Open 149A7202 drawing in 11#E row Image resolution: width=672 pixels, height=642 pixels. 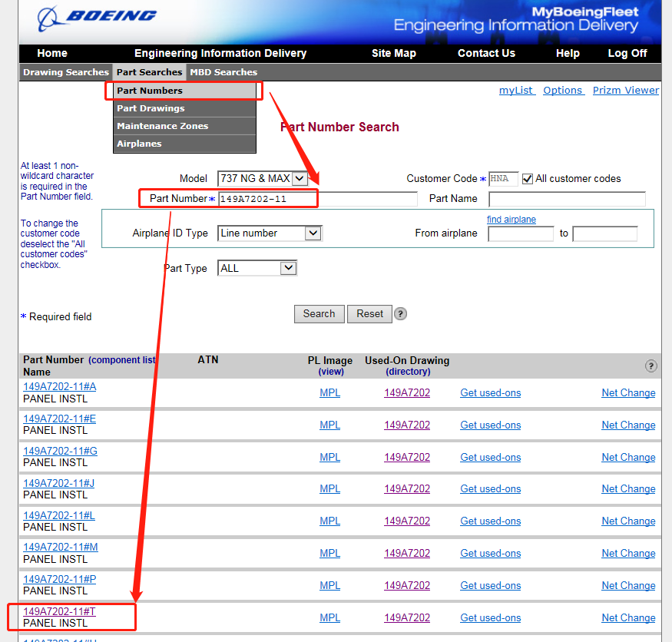[407, 425]
